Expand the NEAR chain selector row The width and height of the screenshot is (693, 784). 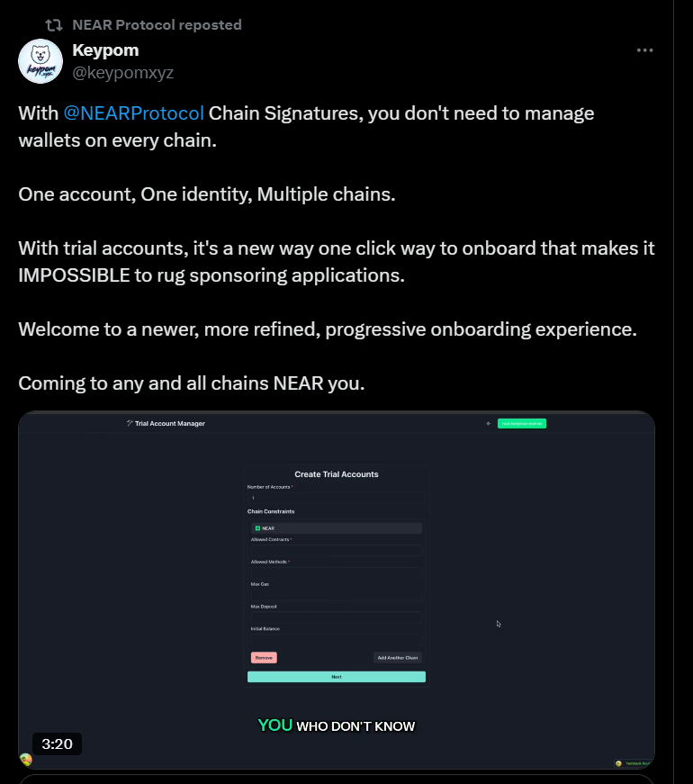pyautogui.click(x=336, y=528)
